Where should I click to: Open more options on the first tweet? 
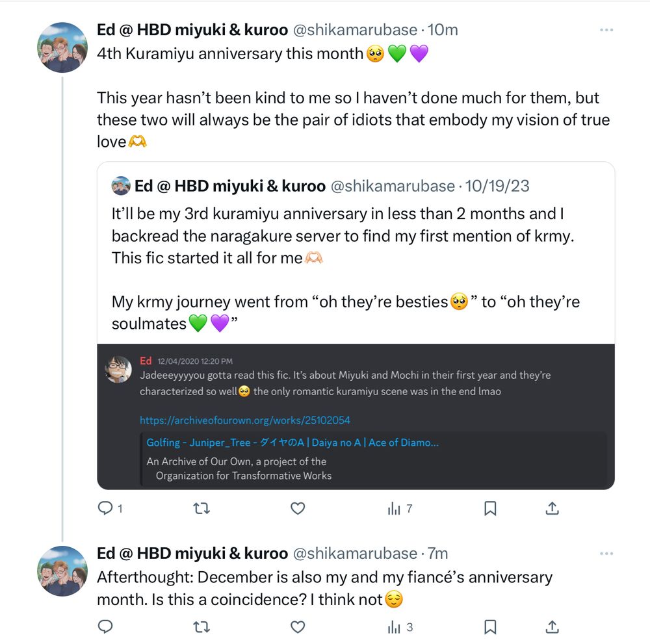606,30
